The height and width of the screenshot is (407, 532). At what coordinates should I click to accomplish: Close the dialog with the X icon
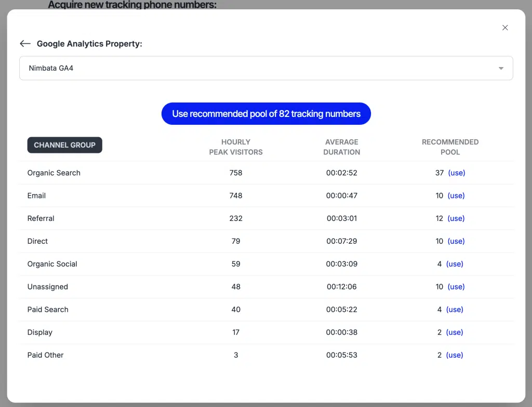point(505,28)
